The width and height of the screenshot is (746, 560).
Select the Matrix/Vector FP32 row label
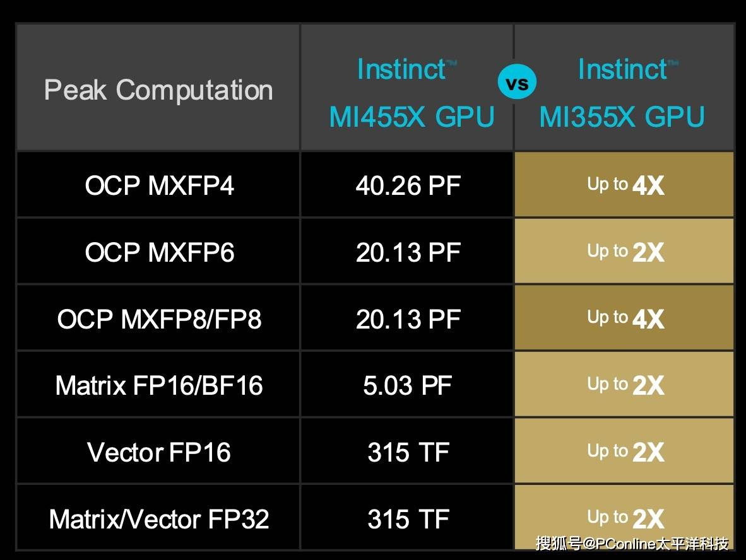(158, 518)
